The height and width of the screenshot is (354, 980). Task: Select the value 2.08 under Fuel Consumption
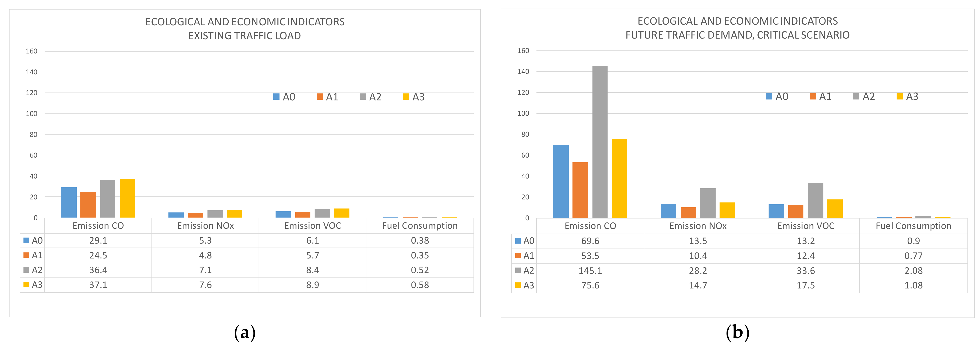[913, 271]
